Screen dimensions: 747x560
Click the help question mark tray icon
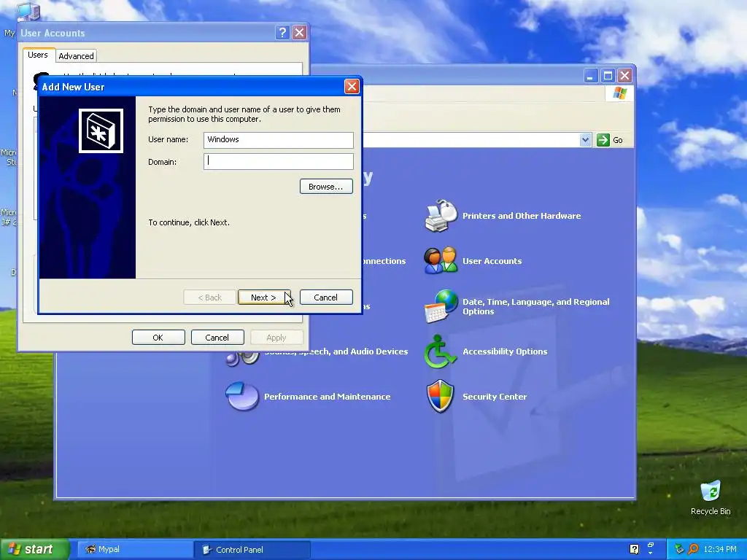[634, 549]
